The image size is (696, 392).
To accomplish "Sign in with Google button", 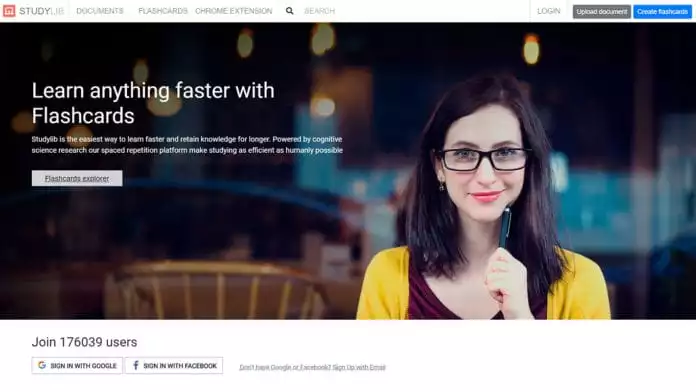I will 77,365.
